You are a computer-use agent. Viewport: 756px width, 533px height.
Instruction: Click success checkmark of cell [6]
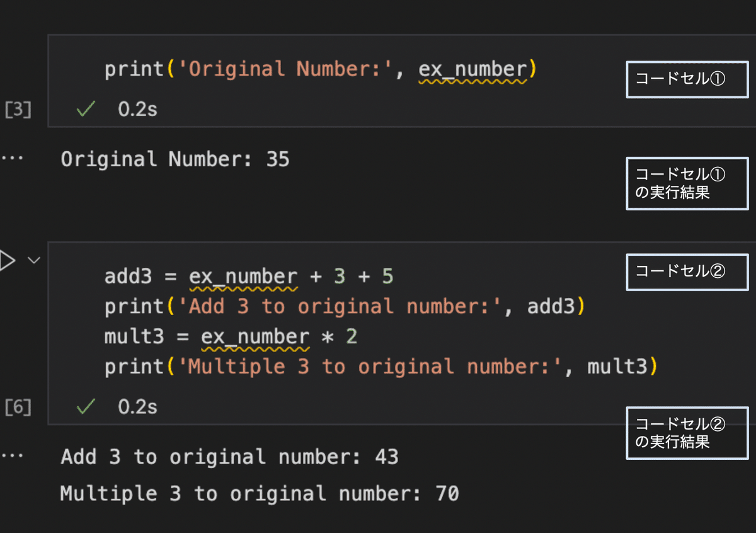click(x=86, y=407)
